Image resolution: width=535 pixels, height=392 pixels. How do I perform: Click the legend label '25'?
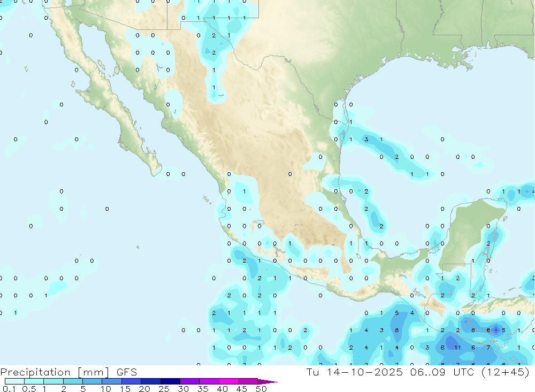point(164,389)
